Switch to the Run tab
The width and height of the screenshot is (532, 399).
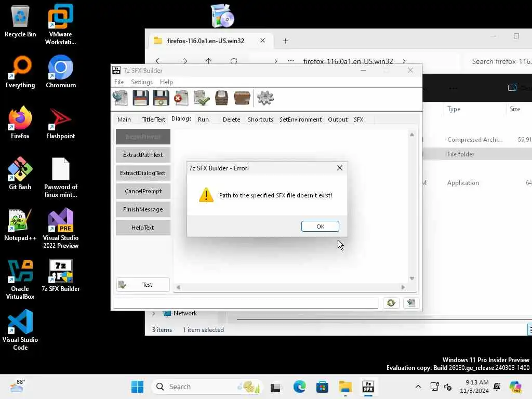203,119
